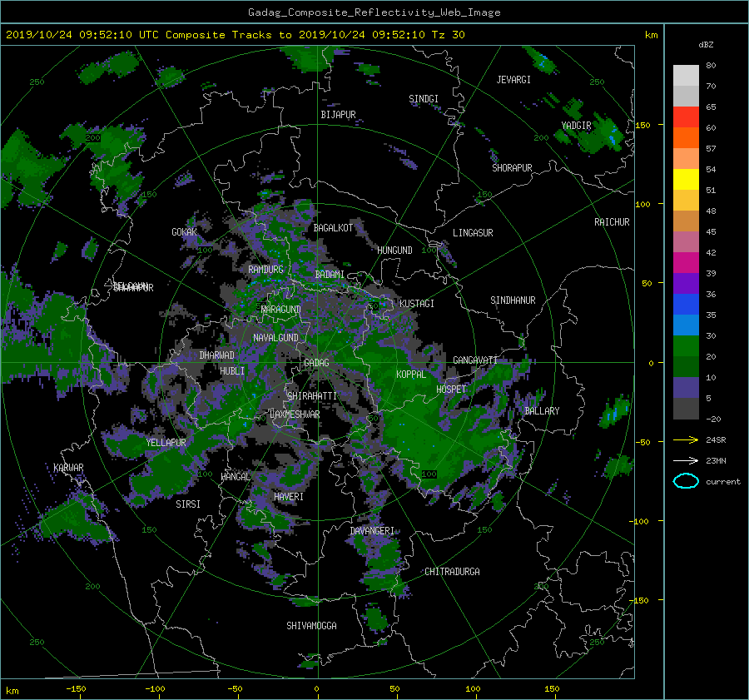The image size is (749, 700).
Task: Select the YELLAPUR city label
Action: (x=166, y=443)
